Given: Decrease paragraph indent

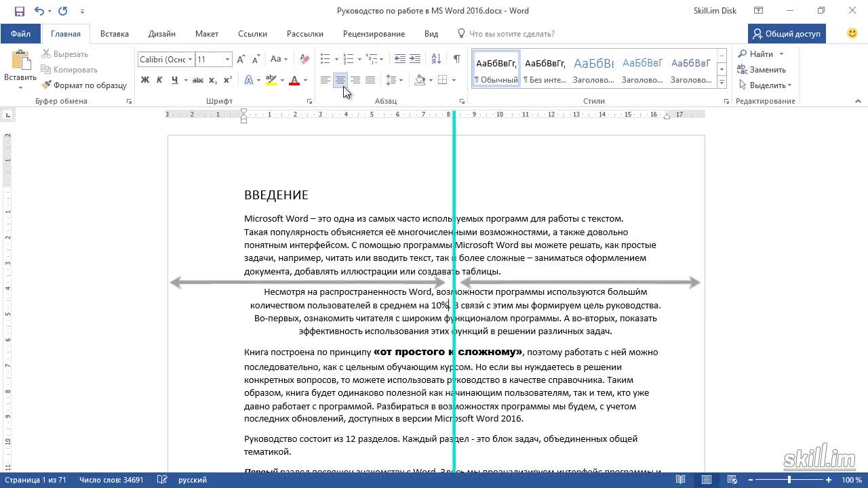Looking at the screenshot, I should 399,60.
